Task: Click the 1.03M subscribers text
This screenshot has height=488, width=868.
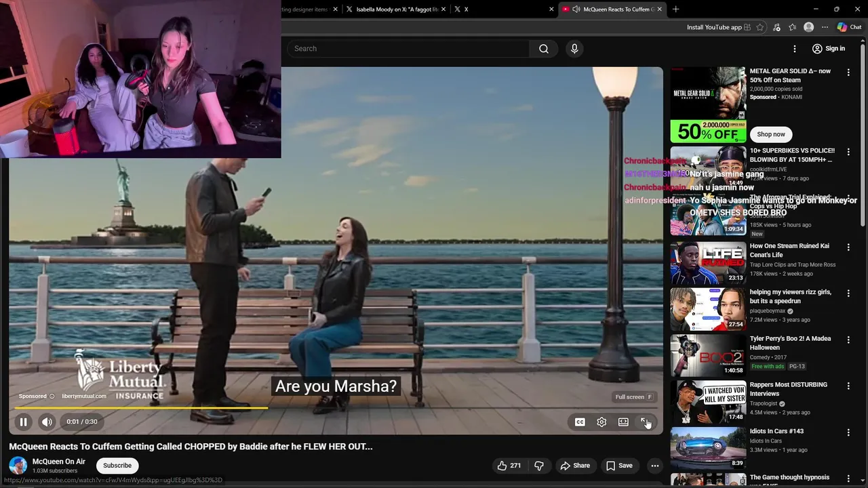Action: [55, 470]
